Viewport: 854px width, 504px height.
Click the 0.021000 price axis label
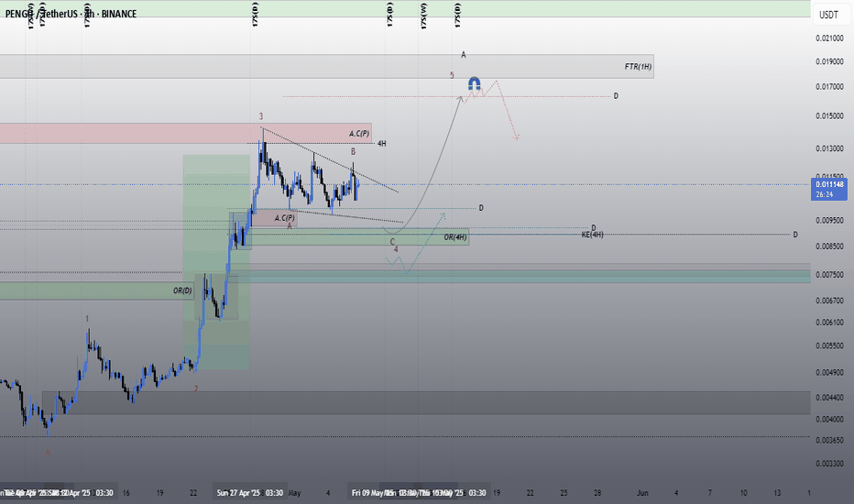(x=829, y=38)
